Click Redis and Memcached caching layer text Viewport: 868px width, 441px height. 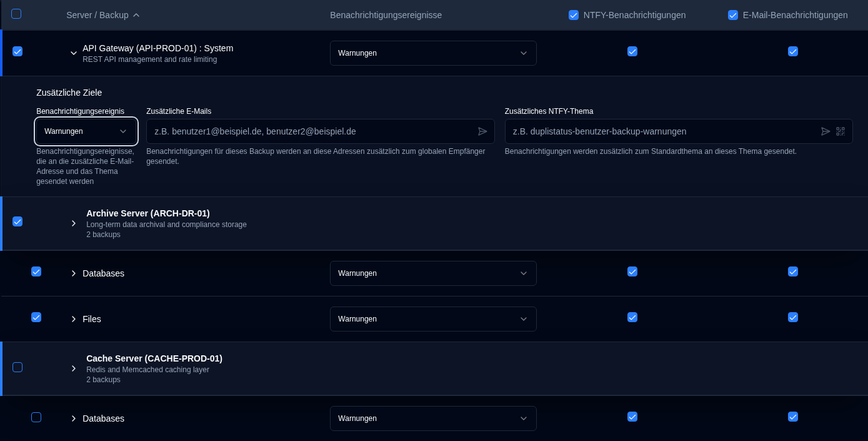click(x=147, y=370)
